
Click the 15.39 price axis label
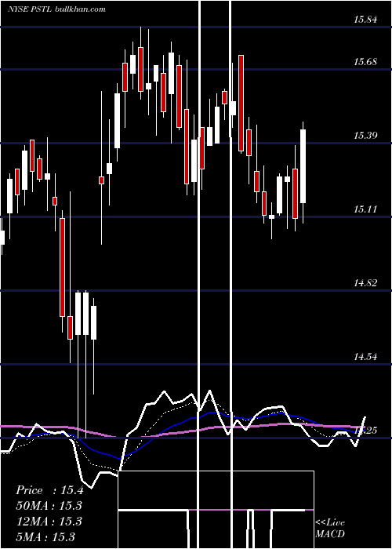(365, 136)
